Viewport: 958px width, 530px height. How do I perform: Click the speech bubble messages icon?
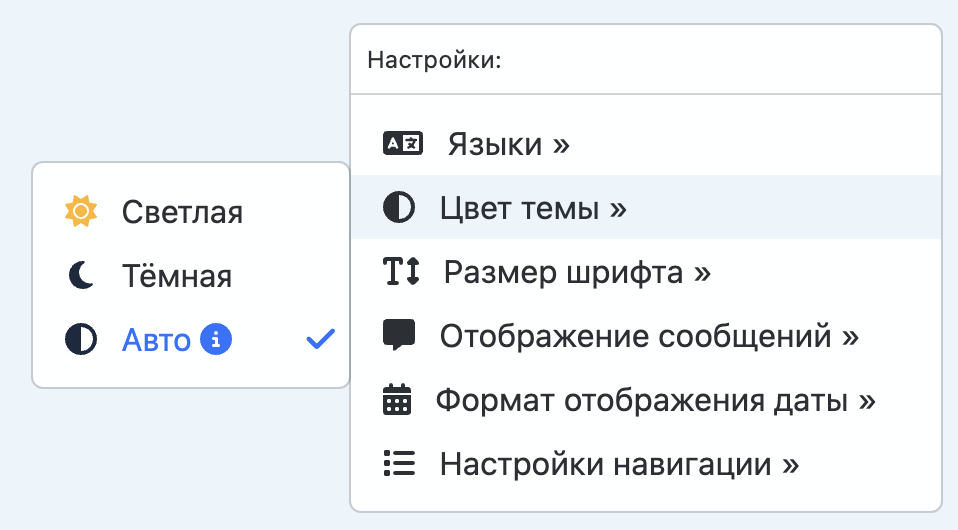399,336
